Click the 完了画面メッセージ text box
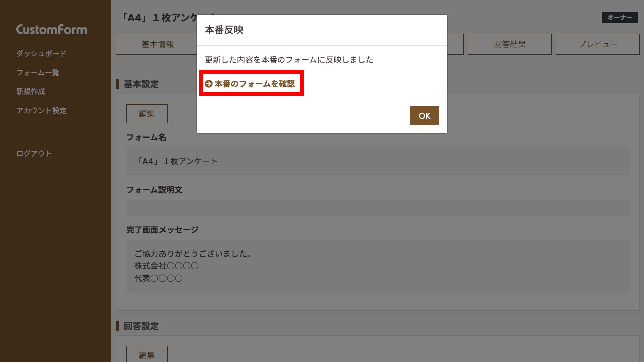 click(x=377, y=266)
